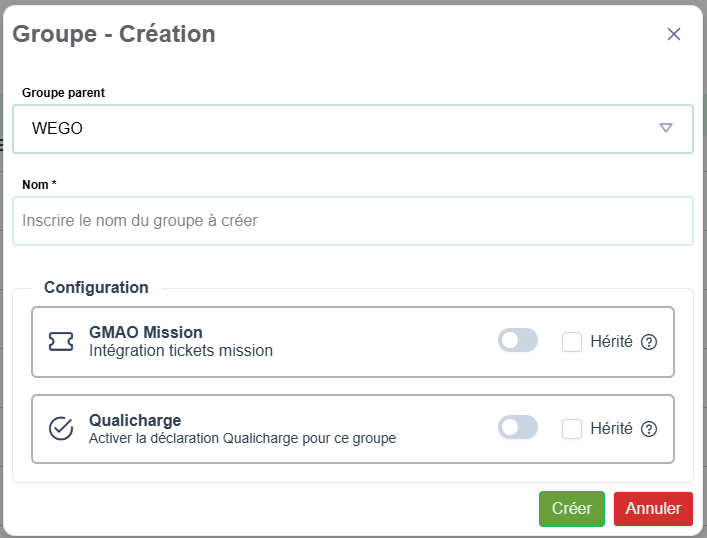Close the Groupe - Création dialog
Screen dimensions: 707x538
[674, 34]
